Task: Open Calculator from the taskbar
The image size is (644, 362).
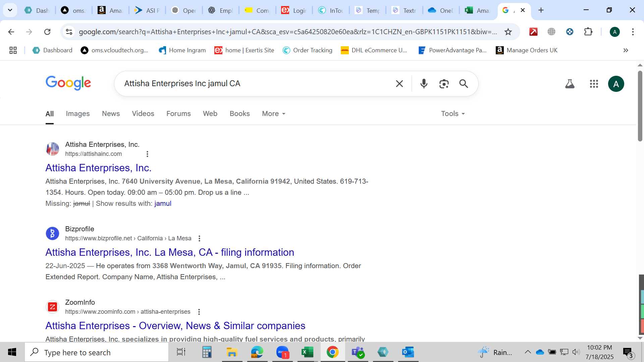Action: point(207,352)
